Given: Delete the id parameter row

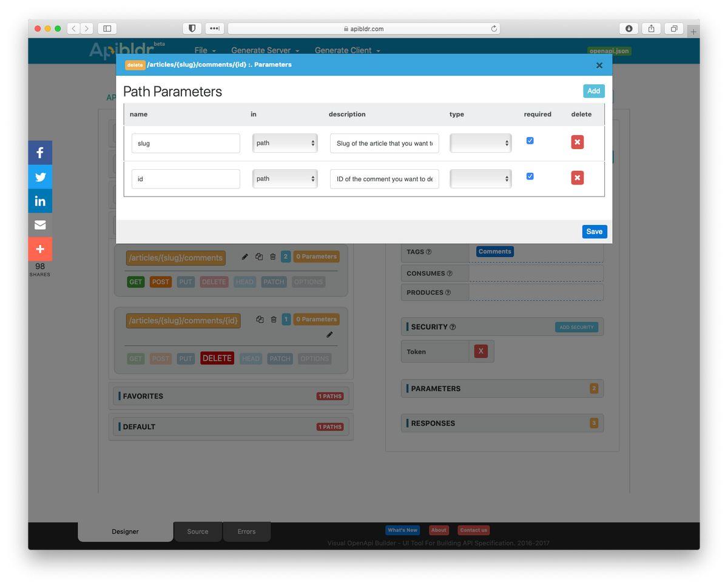Looking at the screenshot, I should pyautogui.click(x=577, y=178).
